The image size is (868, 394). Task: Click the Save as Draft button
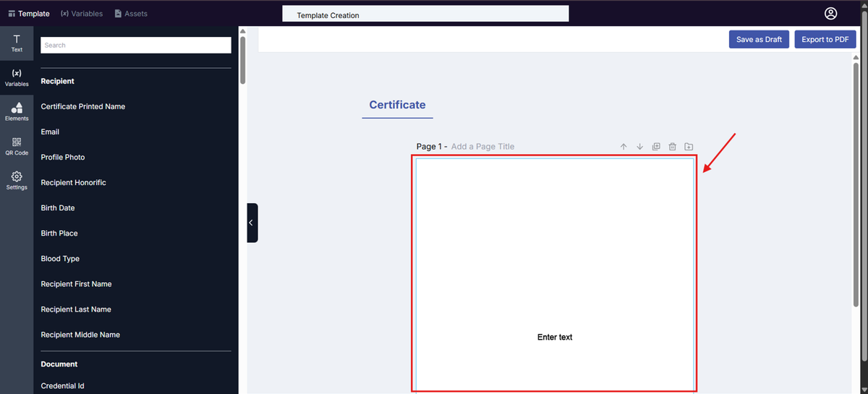pos(759,39)
